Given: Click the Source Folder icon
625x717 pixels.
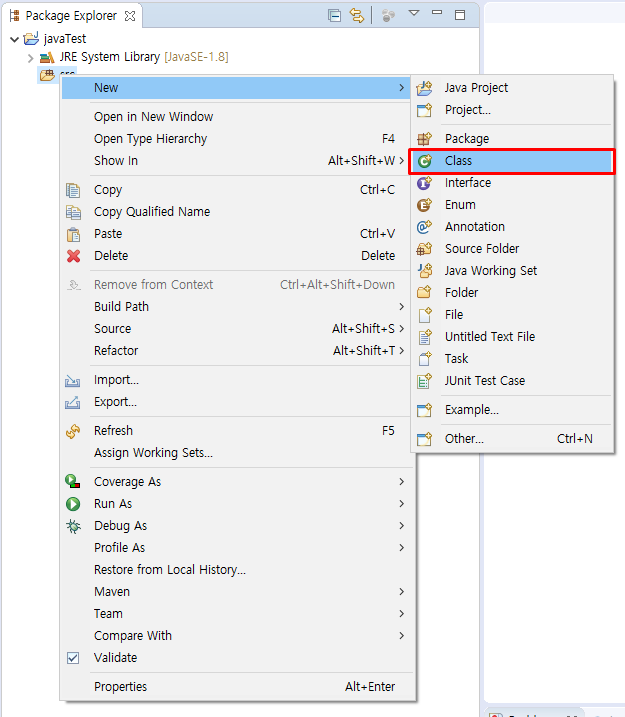Looking at the screenshot, I should point(424,248).
